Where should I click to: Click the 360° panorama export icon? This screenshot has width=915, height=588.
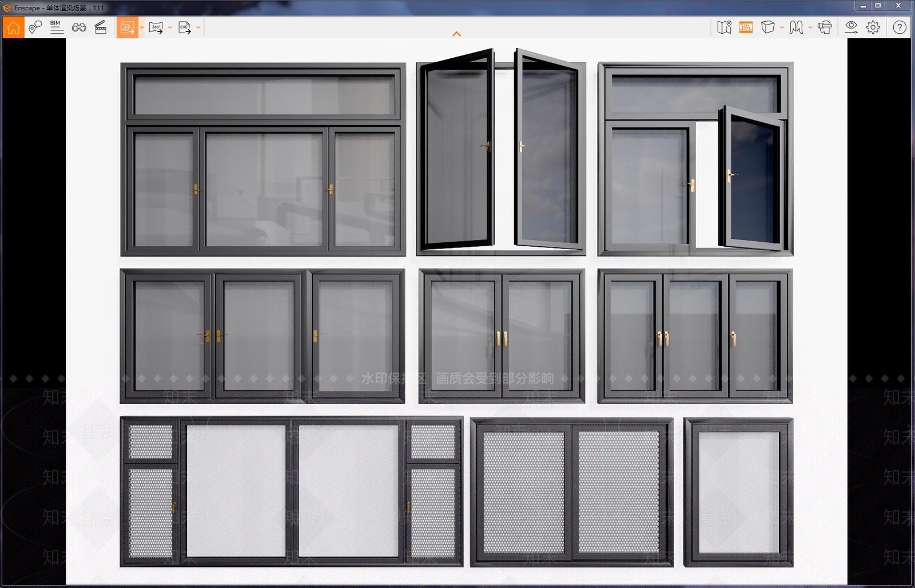(156, 27)
